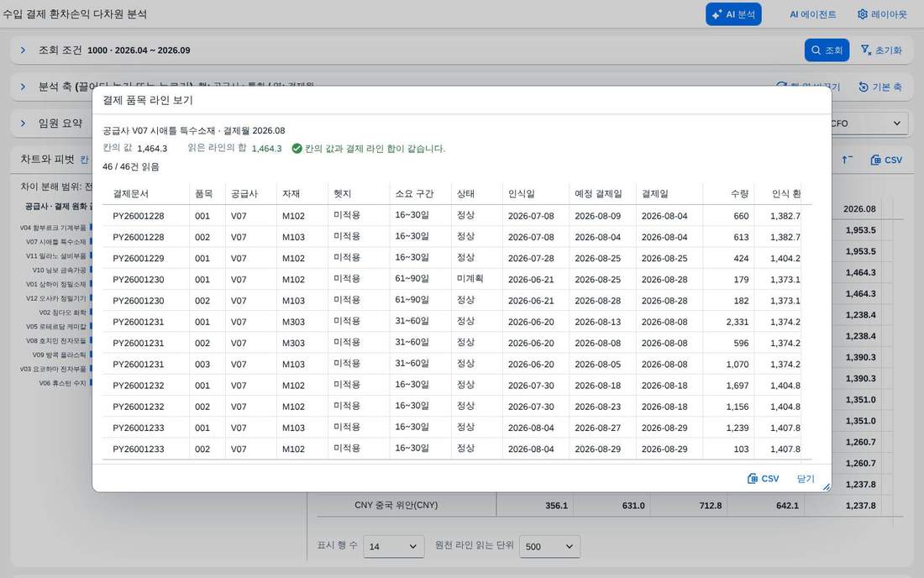
Task: Expand the 조회 조건 section
Action: tap(23, 50)
